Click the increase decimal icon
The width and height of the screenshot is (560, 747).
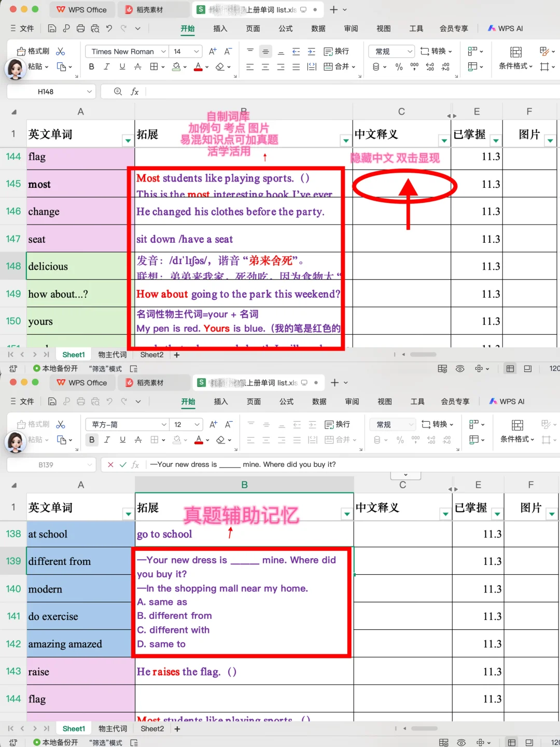[x=429, y=66]
